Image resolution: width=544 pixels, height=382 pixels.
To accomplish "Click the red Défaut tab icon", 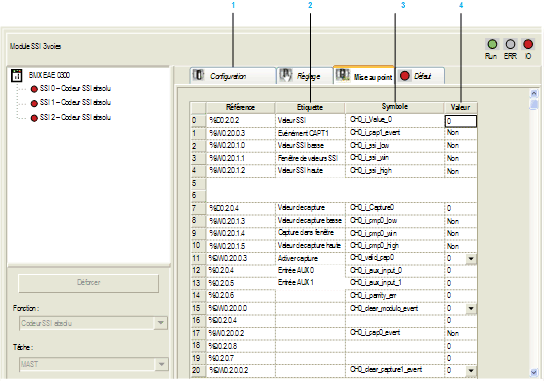I will pyautogui.click(x=405, y=76).
